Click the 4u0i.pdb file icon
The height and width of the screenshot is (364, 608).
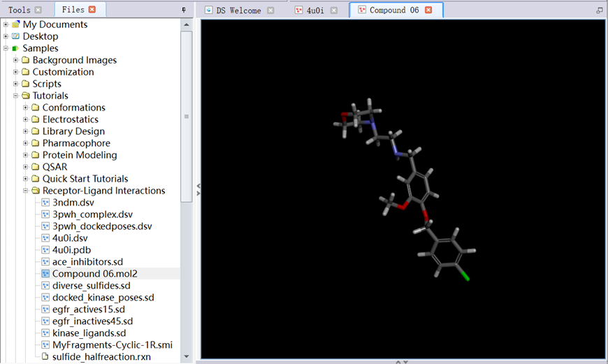pos(45,250)
